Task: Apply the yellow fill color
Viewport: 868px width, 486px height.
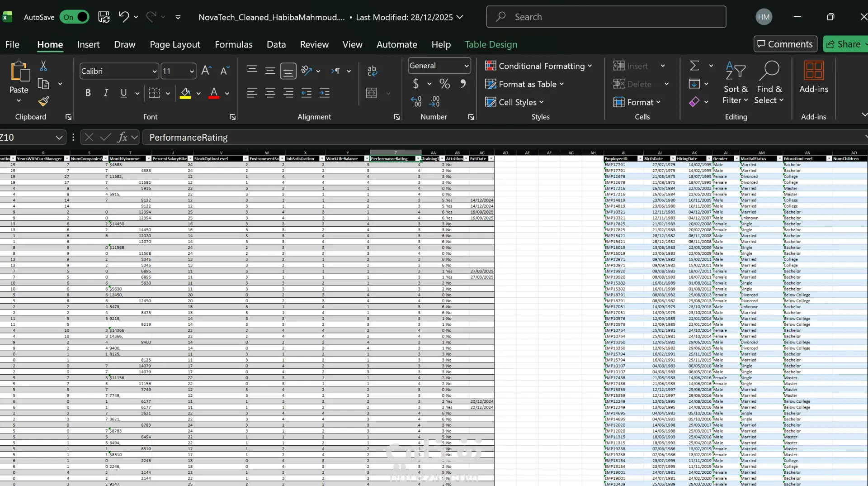Action: pyautogui.click(x=185, y=93)
